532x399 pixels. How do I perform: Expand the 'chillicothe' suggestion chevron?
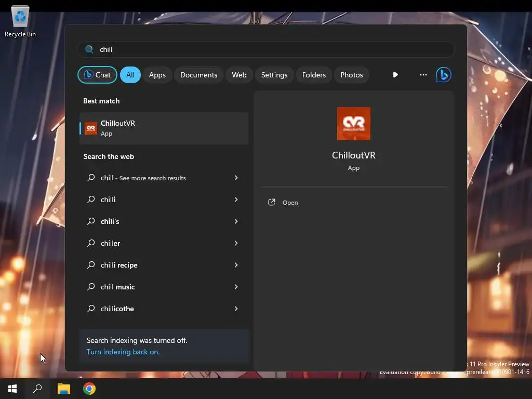coord(236,309)
